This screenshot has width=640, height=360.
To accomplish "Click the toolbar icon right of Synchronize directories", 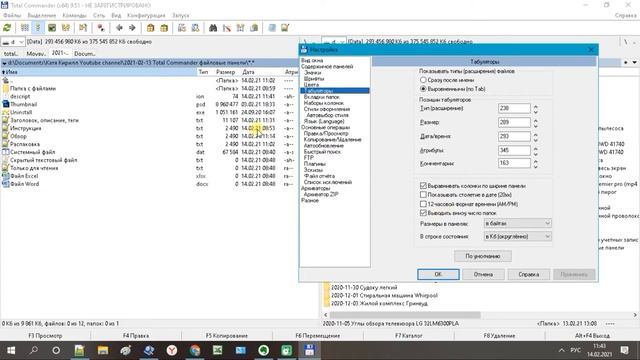I will [x=254, y=28].
